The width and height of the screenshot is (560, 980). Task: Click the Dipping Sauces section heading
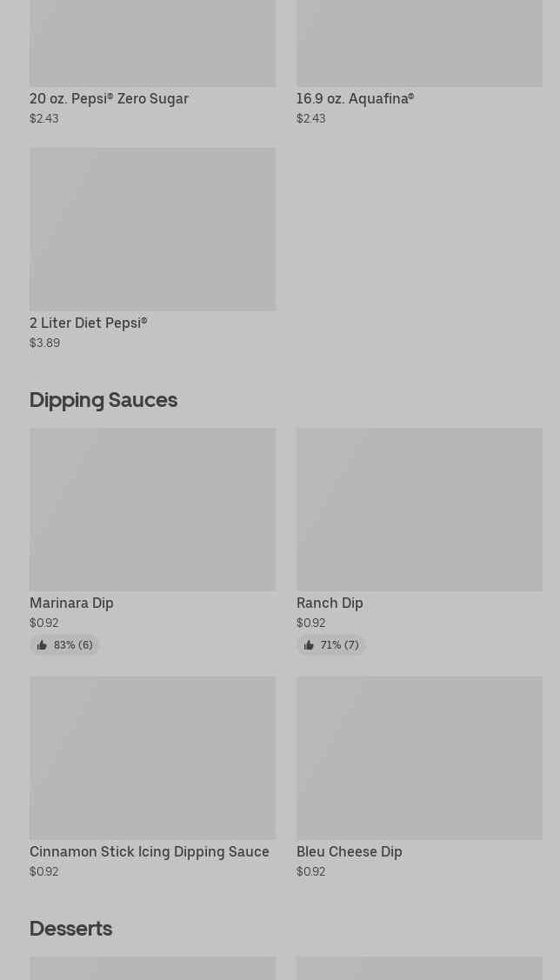click(103, 400)
